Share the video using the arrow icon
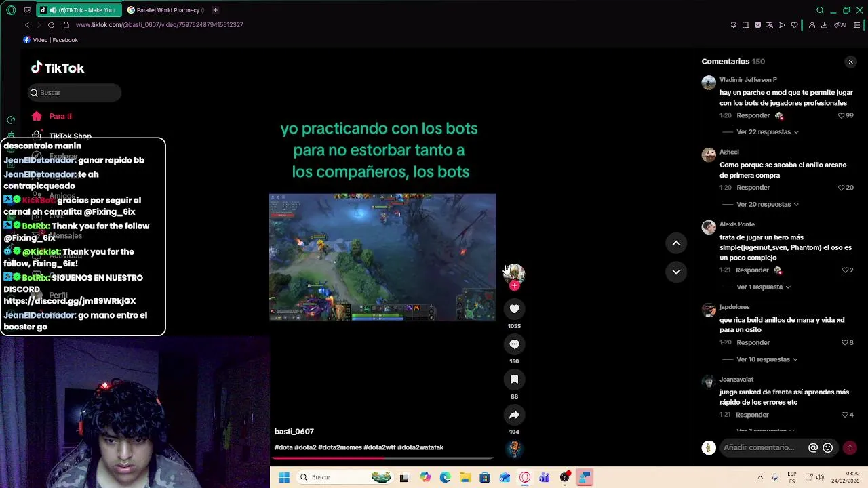Screen dimensions: 868x488 [514, 415]
